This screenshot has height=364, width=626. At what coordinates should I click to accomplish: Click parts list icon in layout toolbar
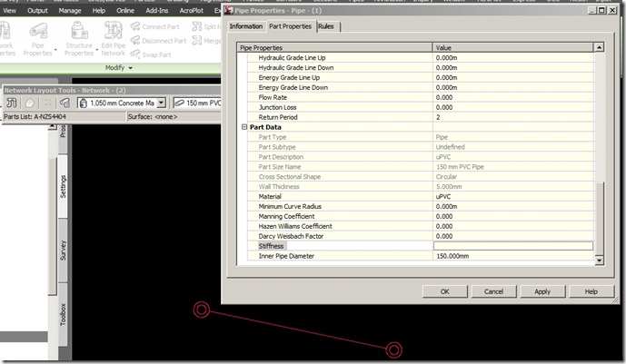tap(65, 103)
